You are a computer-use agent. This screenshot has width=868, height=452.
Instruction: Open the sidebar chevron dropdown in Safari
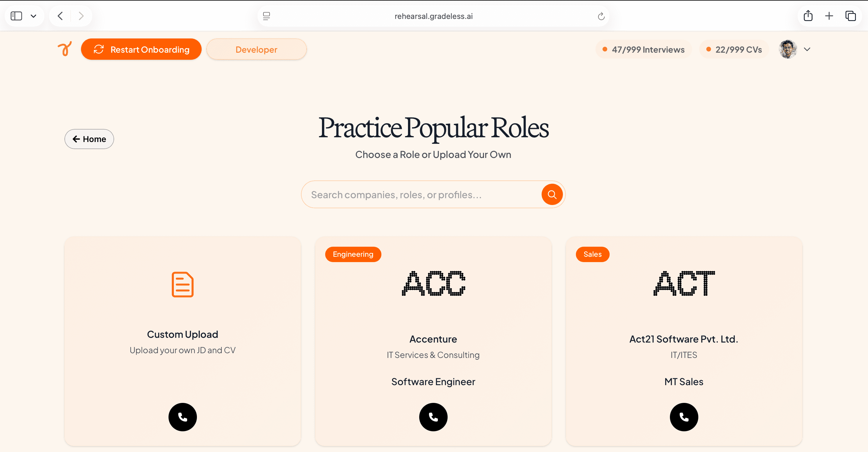click(34, 16)
